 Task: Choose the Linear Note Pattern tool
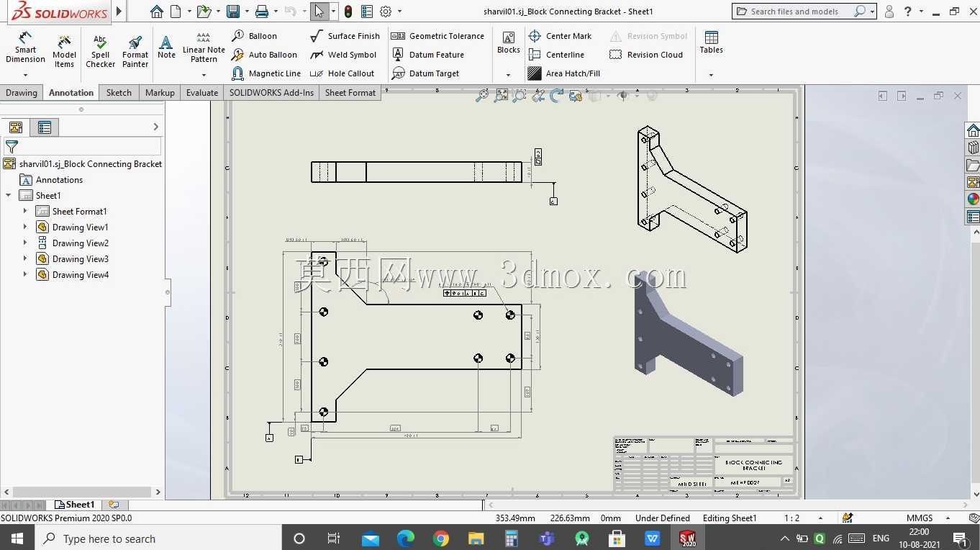pyautogui.click(x=204, y=48)
